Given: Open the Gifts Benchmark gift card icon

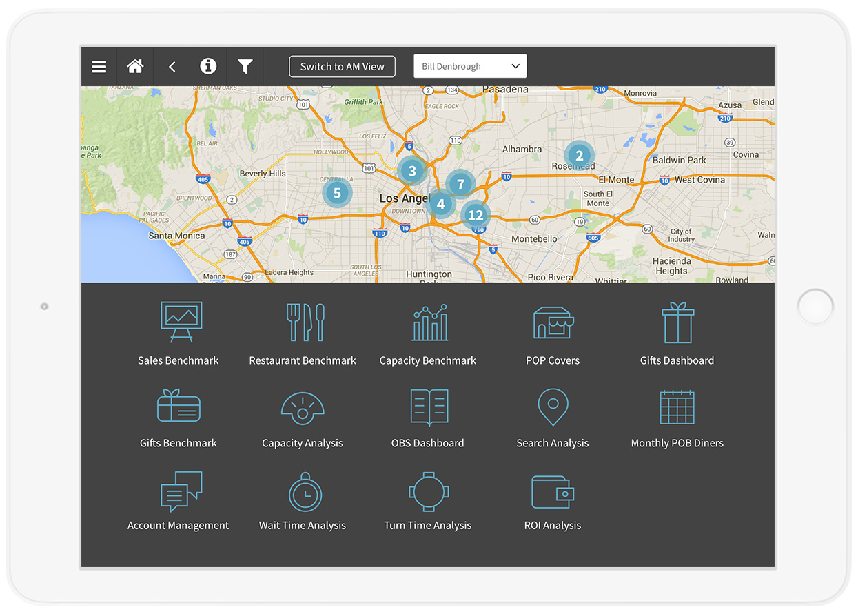Looking at the screenshot, I should point(178,405).
